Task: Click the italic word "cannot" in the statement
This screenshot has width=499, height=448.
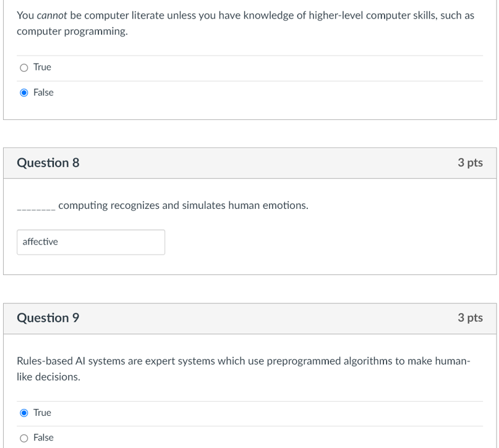Action: 52,15
